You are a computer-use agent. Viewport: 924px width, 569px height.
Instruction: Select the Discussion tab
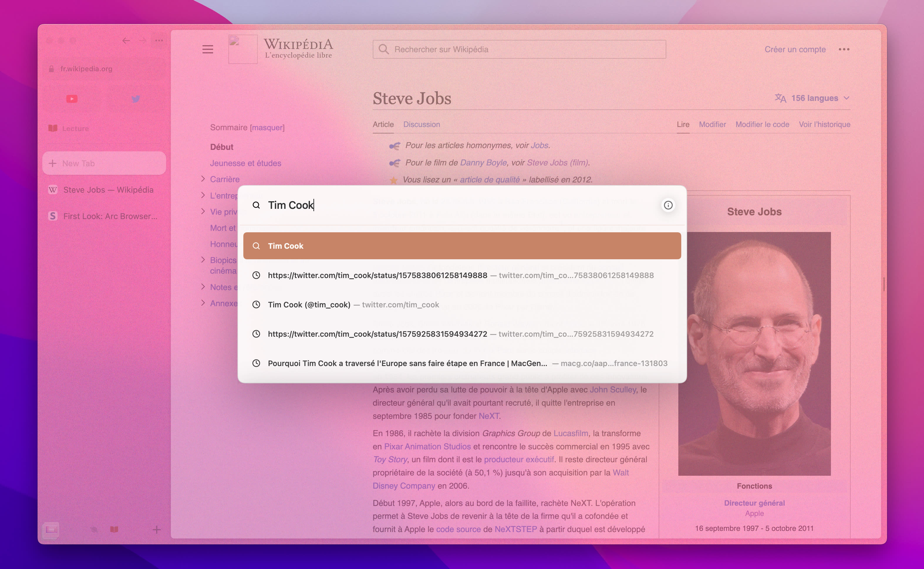click(x=421, y=125)
